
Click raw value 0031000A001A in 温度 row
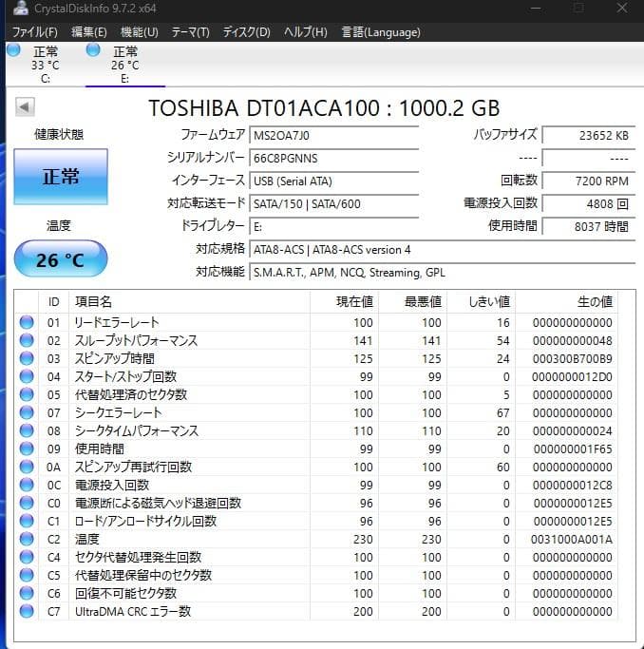(572, 539)
